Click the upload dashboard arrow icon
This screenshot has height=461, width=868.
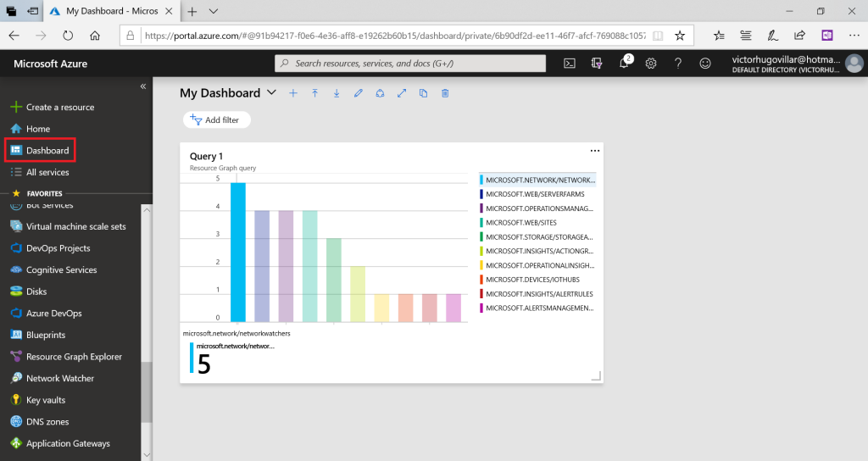[315, 93]
